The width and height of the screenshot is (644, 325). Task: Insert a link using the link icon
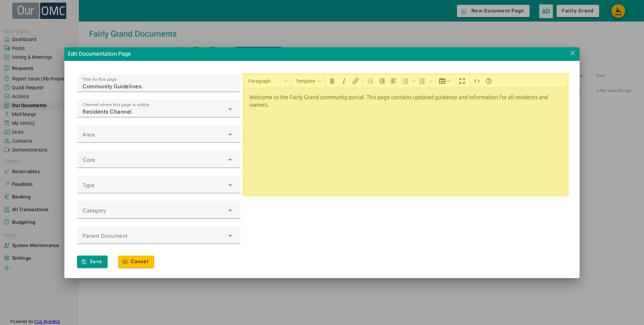[356, 81]
